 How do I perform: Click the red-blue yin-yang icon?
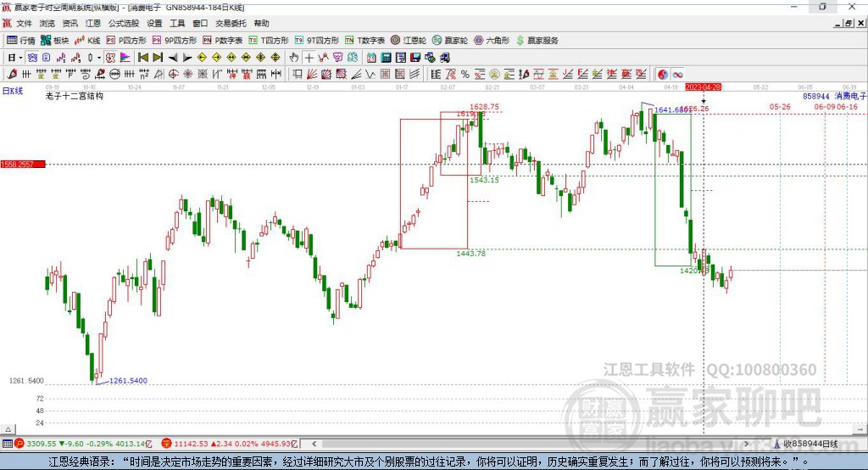(663, 75)
